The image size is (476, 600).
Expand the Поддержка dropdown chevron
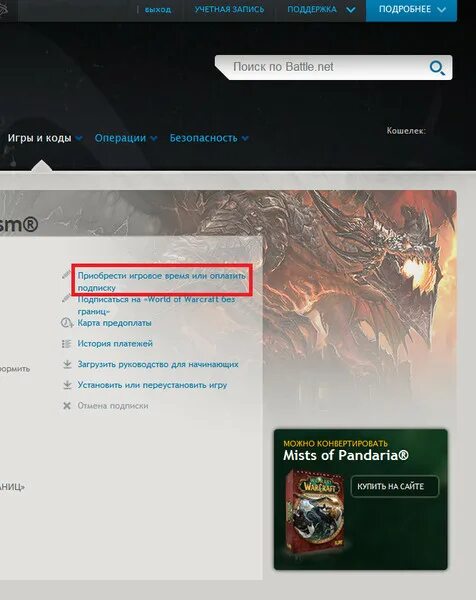pyautogui.click(x=350, y=10)
